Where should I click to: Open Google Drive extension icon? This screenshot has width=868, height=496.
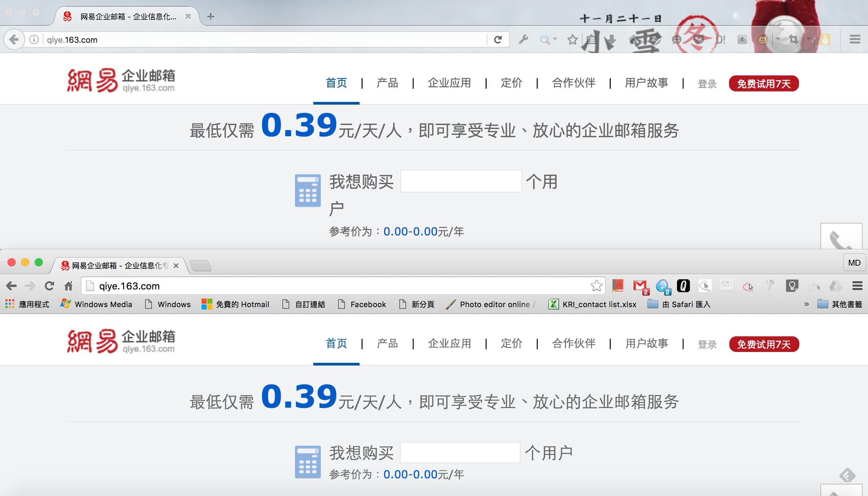click(835, 286)
